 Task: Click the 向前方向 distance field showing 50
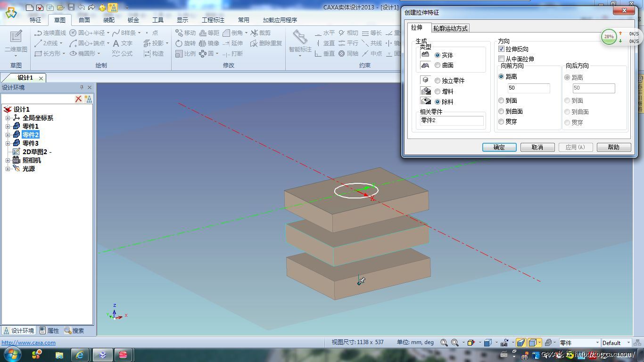(528, 88)
